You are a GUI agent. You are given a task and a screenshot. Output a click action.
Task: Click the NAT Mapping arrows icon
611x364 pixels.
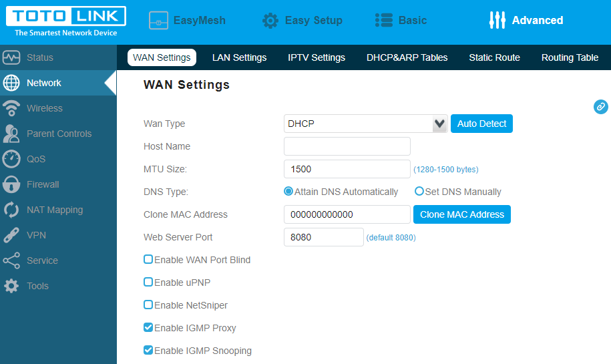[11, 210]
